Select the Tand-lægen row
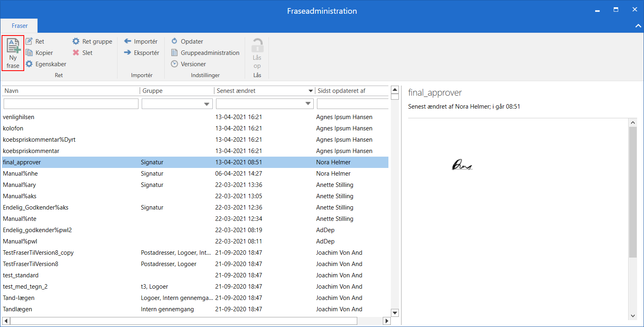This screenshot has width=644, height=327. (x=195, y=298)
